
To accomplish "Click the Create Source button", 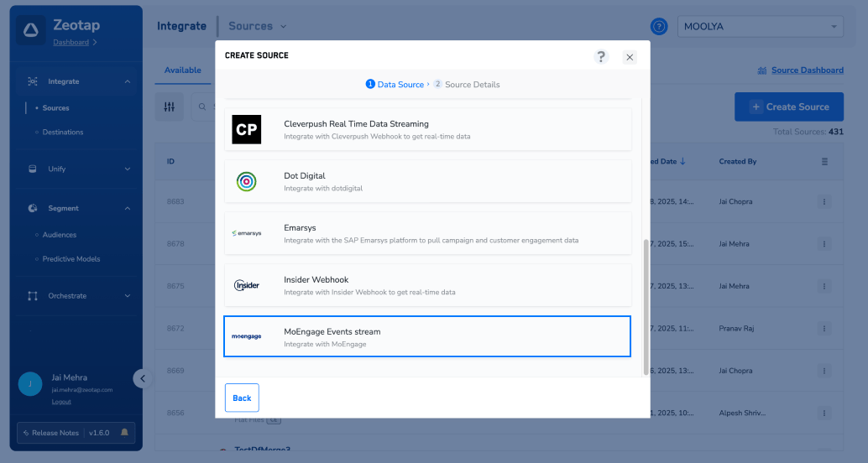I will [789, 107].
